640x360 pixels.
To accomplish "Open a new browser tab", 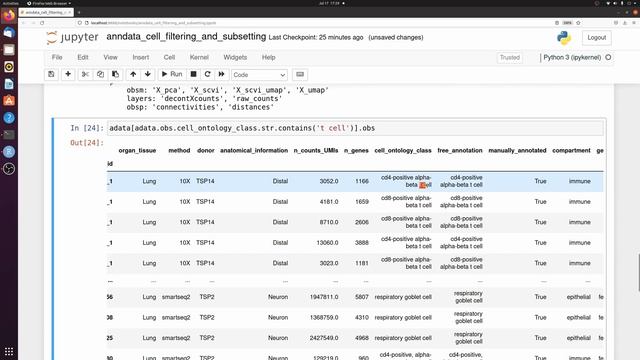I will 79,12.
